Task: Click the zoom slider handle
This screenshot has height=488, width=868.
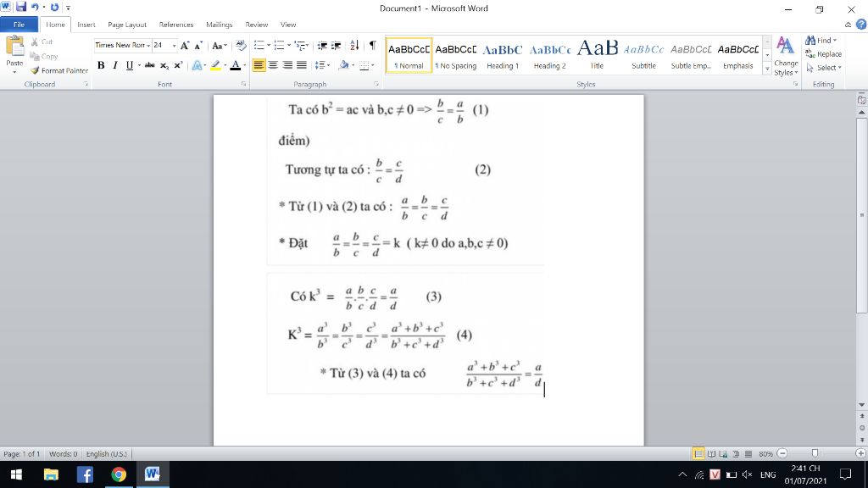Action: click(x=815, y=454)
